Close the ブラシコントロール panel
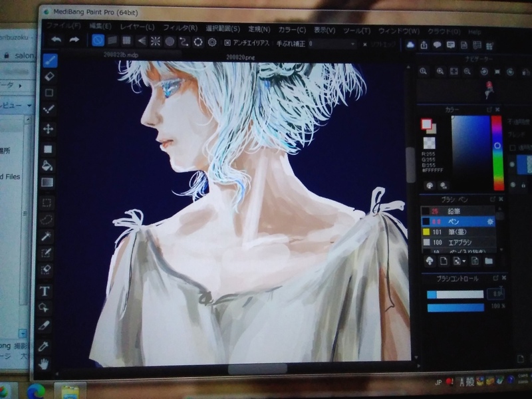 tap(504, 277)
